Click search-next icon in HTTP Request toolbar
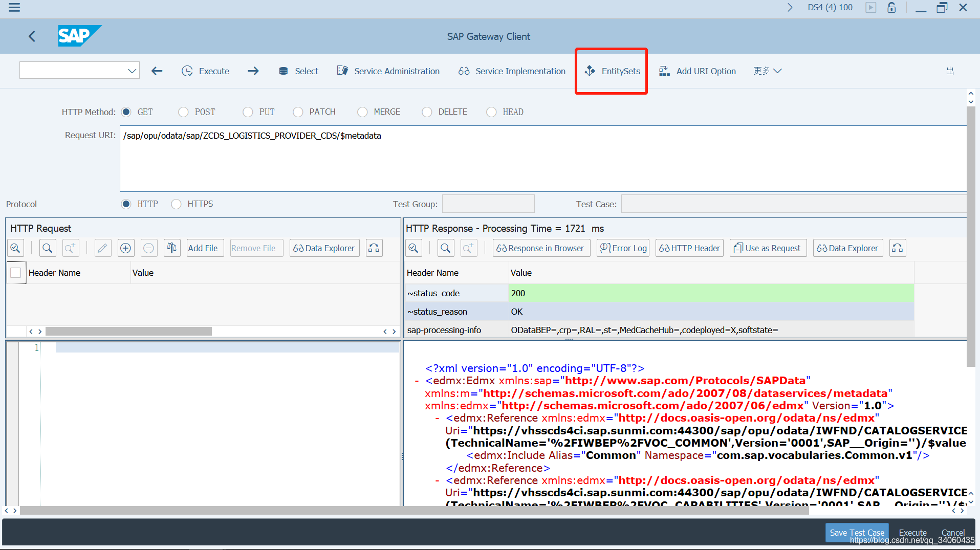The width and height of the screenshot is (980, 550). click(x=71, y=248)
